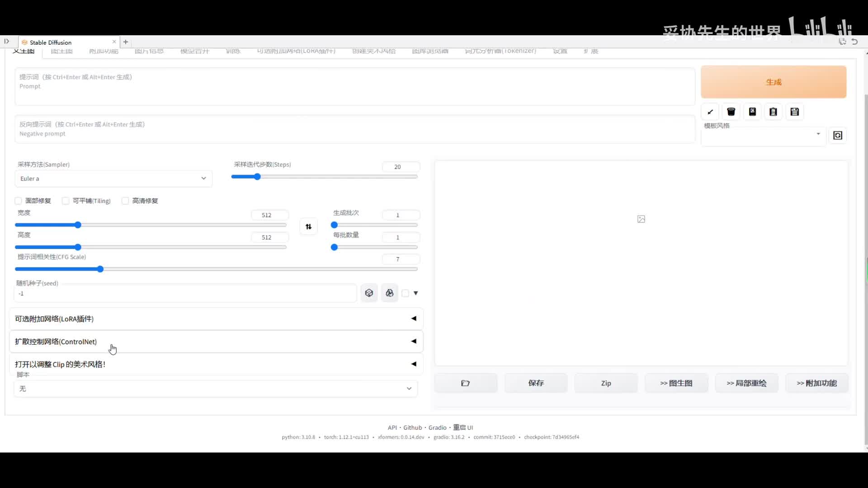Enable the 面部修复 checkbox
Viewport: 868px width, 488px height.
(x=19, y=201)
